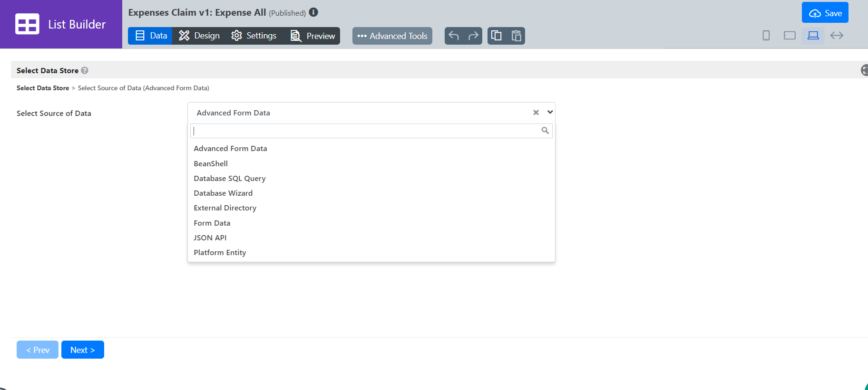This screenshot has width=868, height=390.
Task: Go to previous step with Prev
Action: click(38, 350)
